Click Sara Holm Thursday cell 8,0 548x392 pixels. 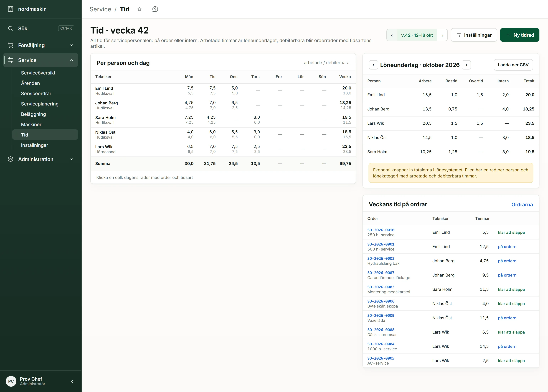coord(257,120)
